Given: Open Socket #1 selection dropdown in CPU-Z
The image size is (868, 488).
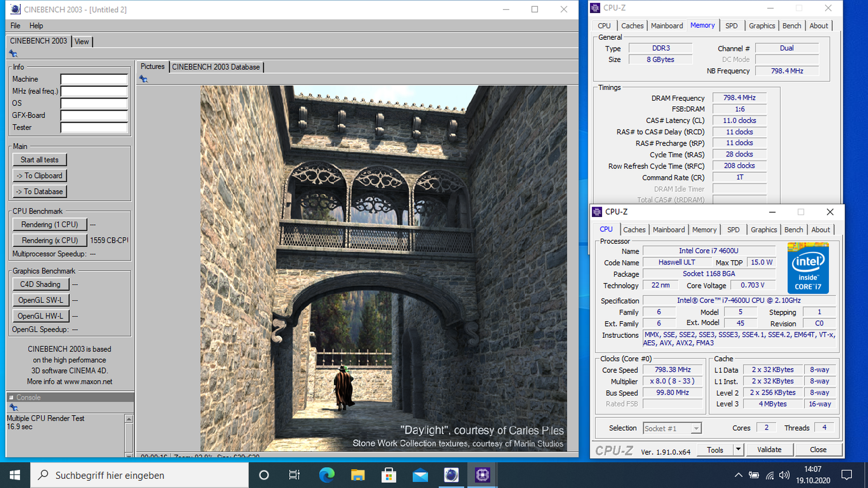Looking at the screenshot, I should pos(672,428).
